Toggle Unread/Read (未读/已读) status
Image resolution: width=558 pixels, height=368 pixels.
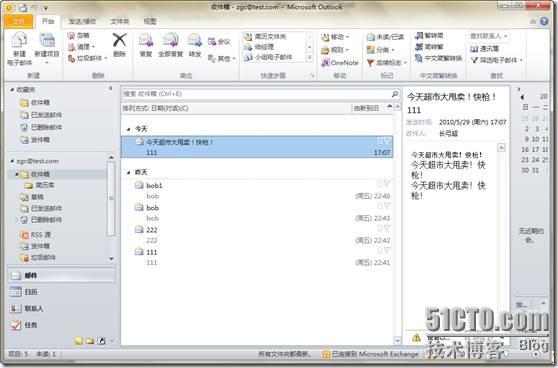pyautogui.click(x=385, y=37)
